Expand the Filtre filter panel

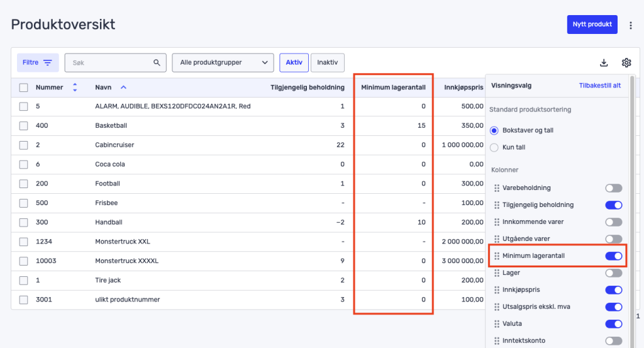[37, 62]
